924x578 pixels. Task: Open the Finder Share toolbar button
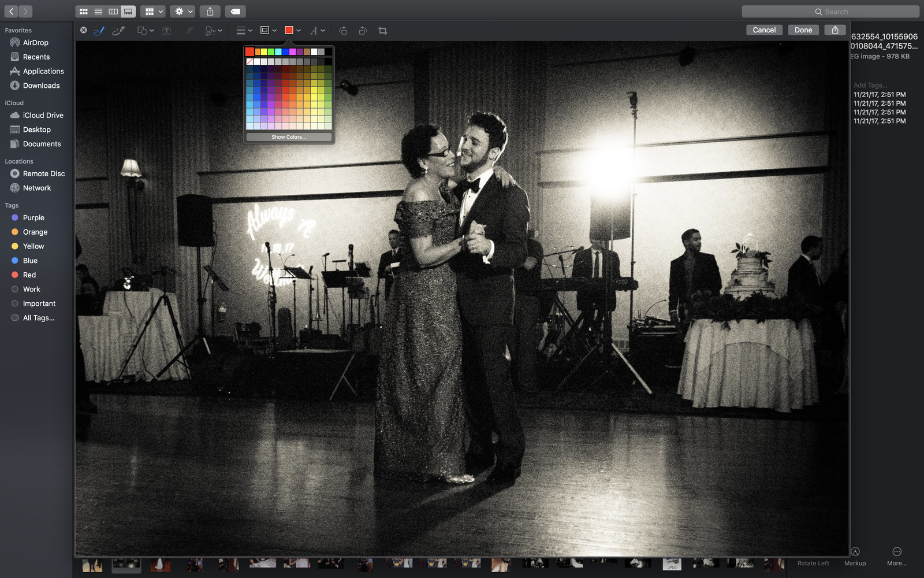pyautogui.click(x=210, y=12)
